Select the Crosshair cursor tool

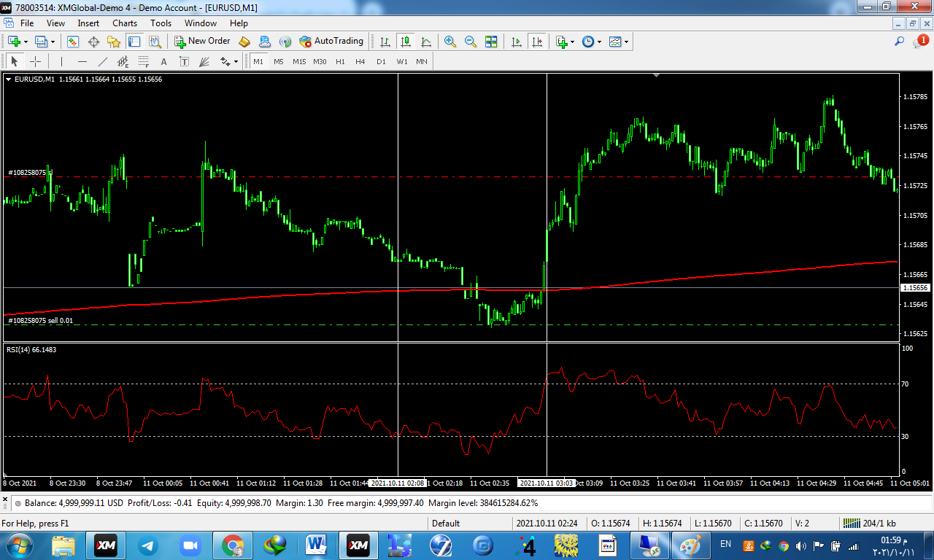(35, 62)
